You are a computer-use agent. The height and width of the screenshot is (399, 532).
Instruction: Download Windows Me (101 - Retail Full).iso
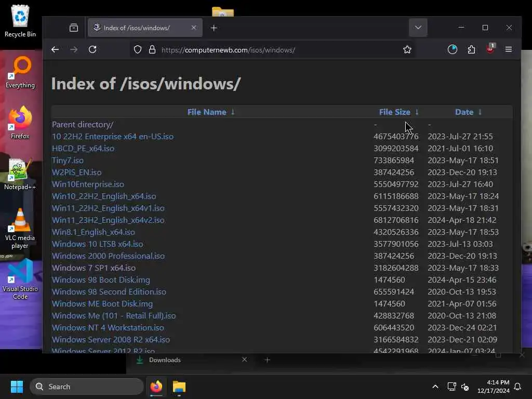pos(114,315)
